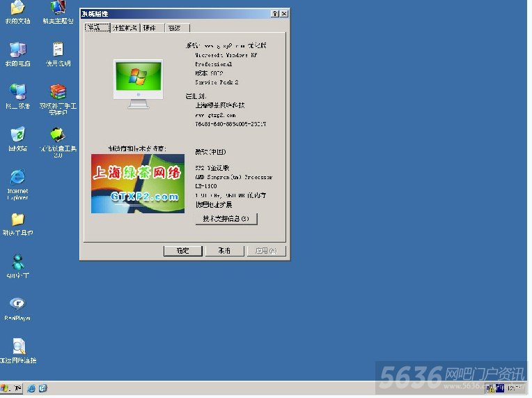Open the My Computer (我的电脑) desktop icon
The image size is (532, 398).
17,54
